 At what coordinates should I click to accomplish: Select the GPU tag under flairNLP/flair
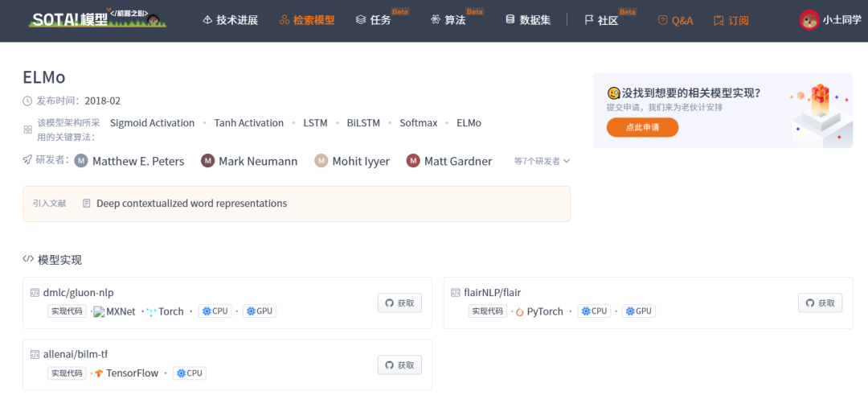pyautogui.click(x=638, y=311)
